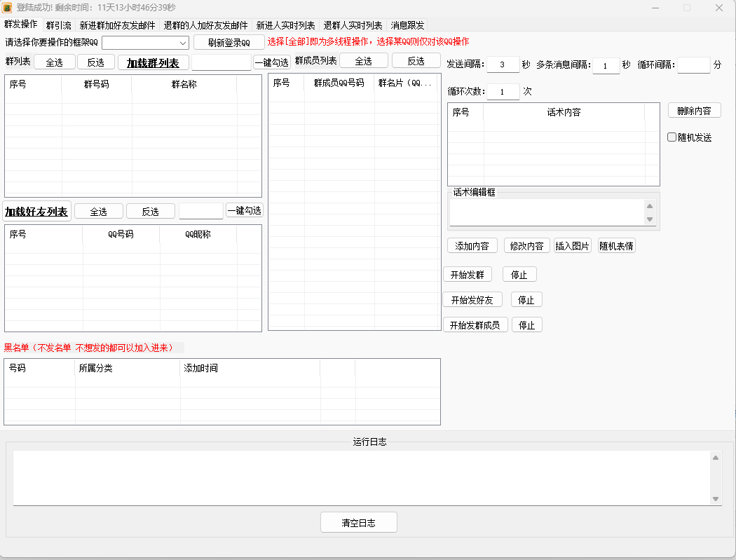Viewport: 736px width, 560px height.
Task: Select all groups with 群列表 全选
Action: pos(55,62)
